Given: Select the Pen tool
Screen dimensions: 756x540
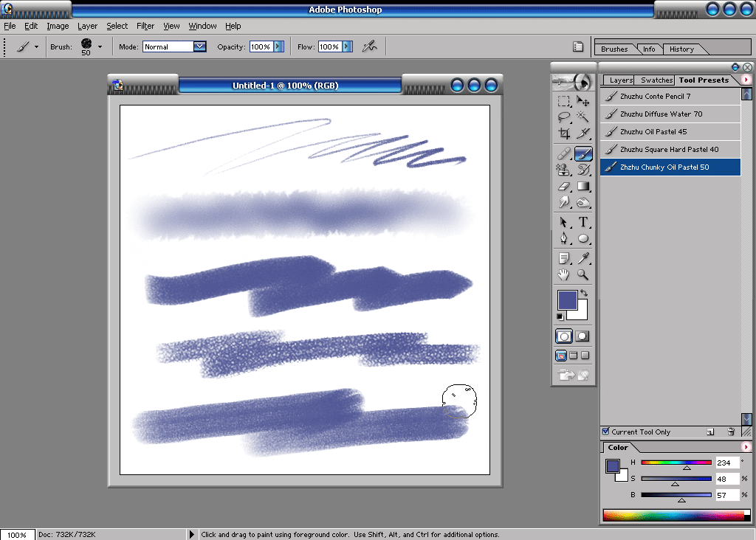Looking at the screenshot, I should click(563, 238).
